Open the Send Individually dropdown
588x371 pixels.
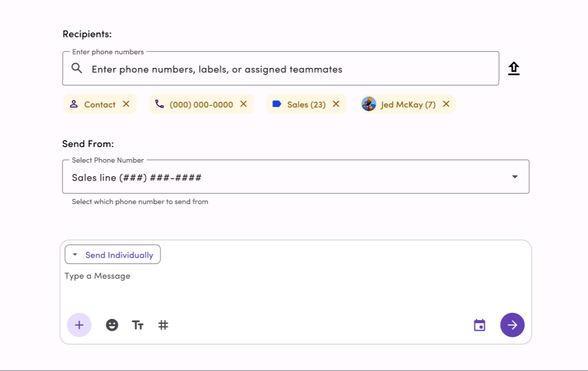coord(113,255)
